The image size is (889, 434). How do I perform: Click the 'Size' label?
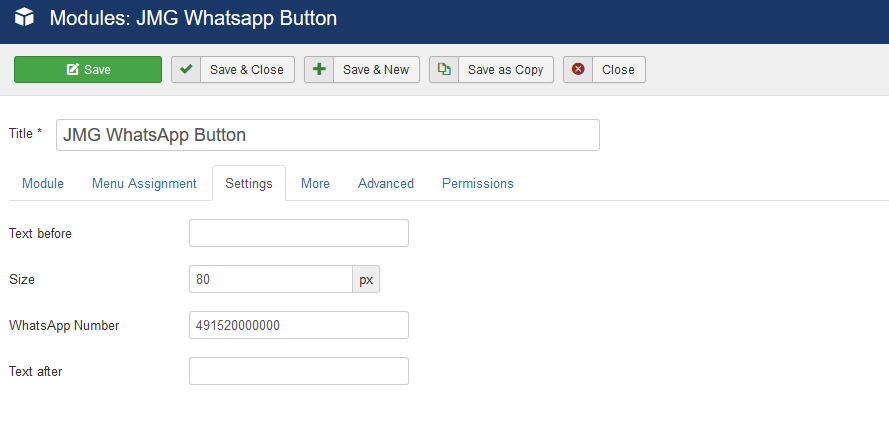tap(22, 279)
